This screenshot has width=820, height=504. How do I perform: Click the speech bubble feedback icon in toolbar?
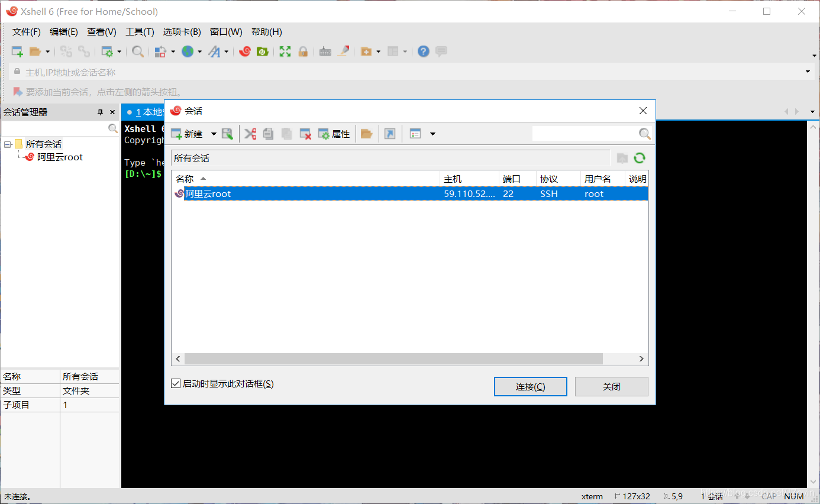[x=441, y=51]
